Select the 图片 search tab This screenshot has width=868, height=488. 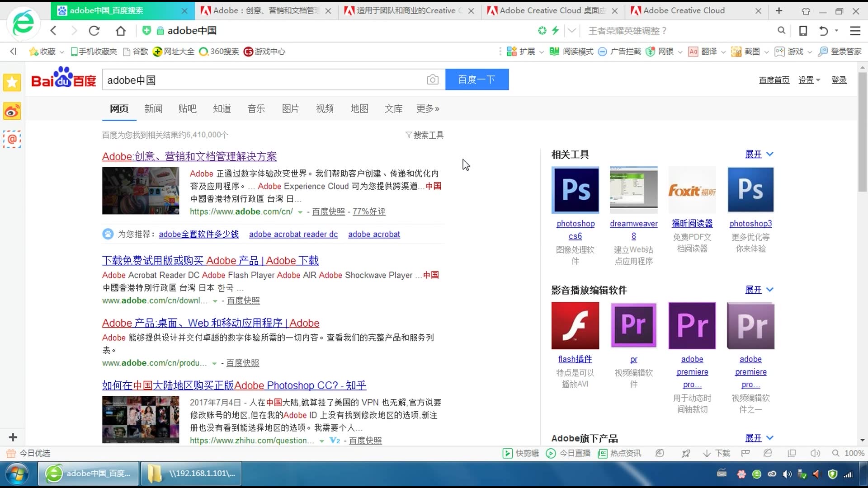pyautogui.click(x=290, y=108)
